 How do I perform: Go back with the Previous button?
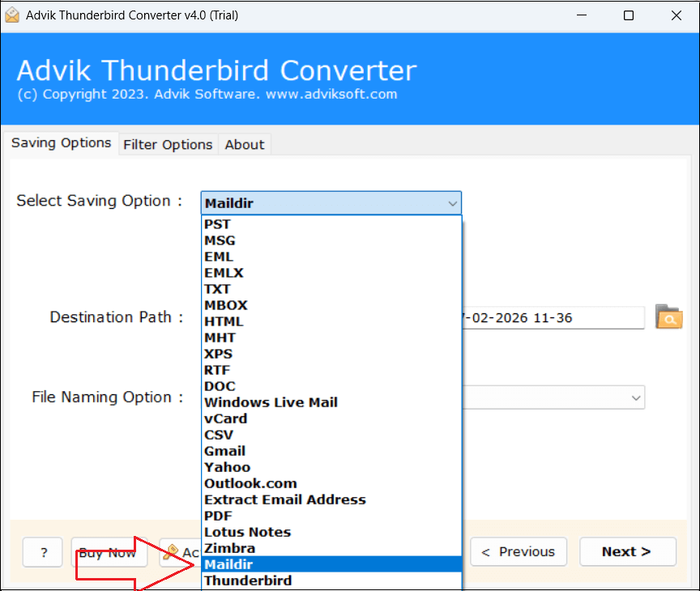(518, 551)
